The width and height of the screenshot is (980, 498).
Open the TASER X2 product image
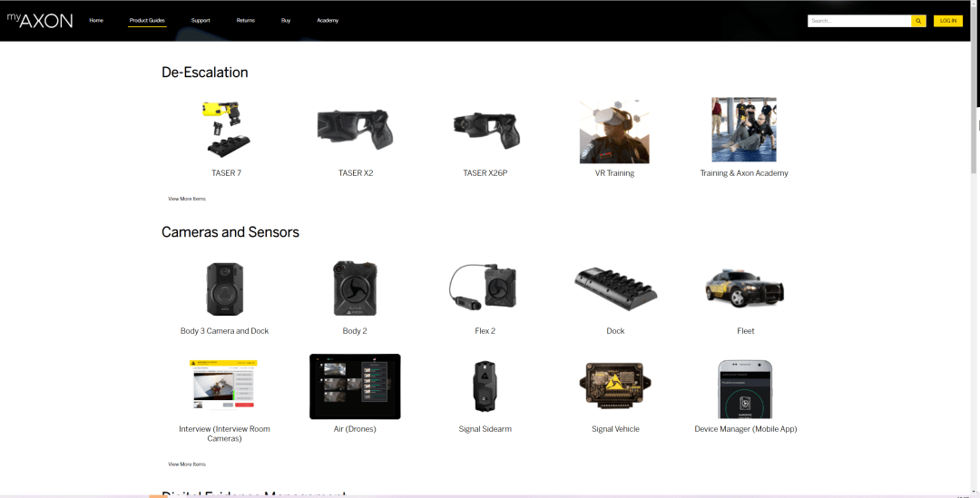pos(357,129)
